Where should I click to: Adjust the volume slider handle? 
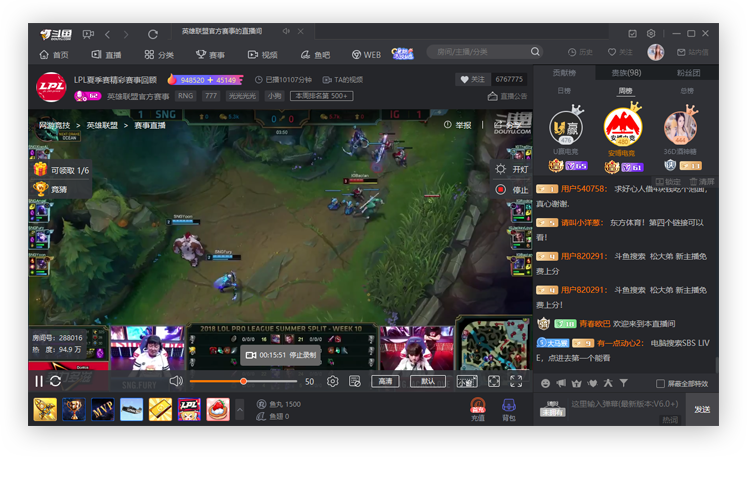pyautogui.click(x=243, y=381)
